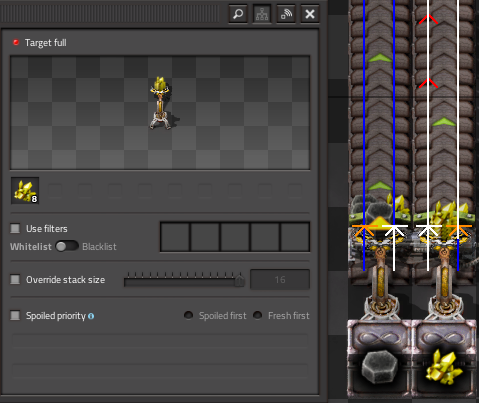The height and width of the screenshot is (403, 479).
Task: Enable the Use filters checkbox
Action: [x=15, y=229]
